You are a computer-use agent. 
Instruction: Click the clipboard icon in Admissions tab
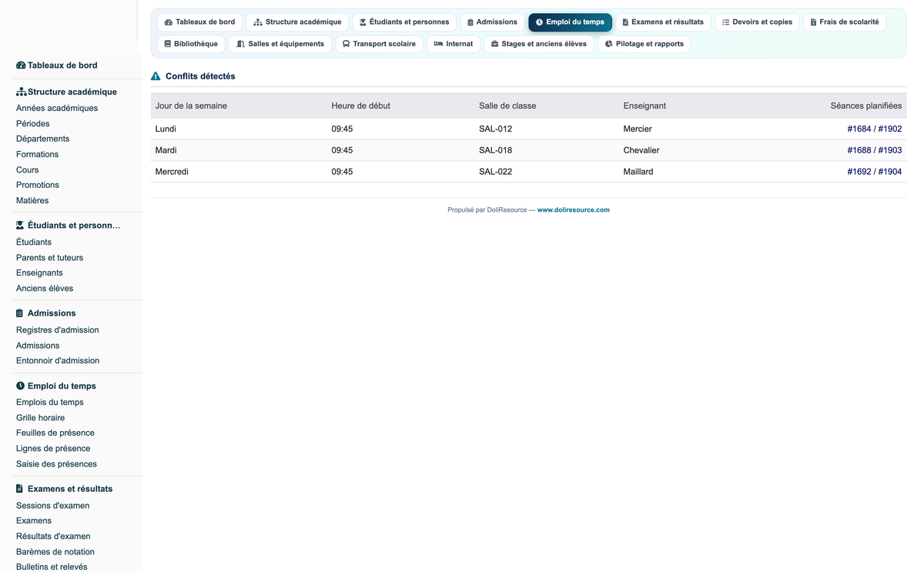click(470, 22)
